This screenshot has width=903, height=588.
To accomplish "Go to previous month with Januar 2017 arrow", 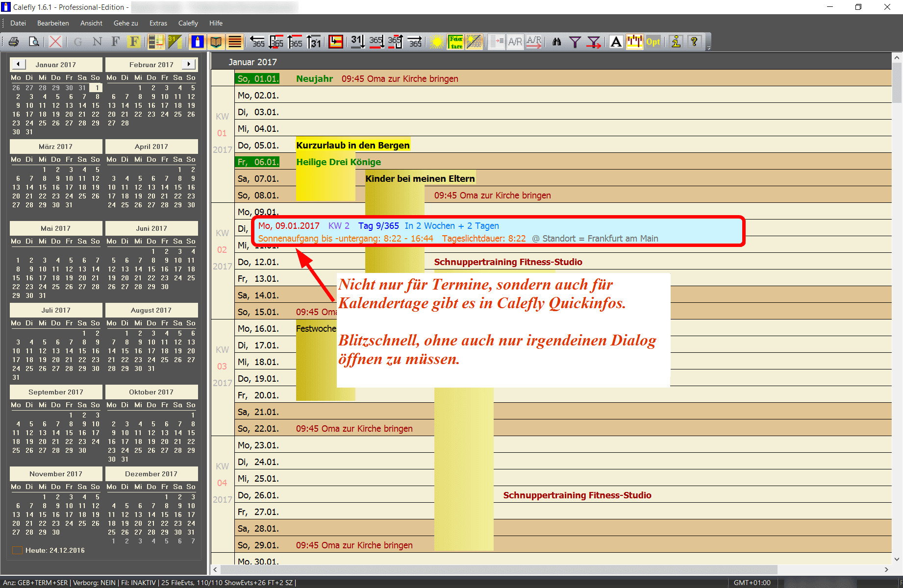I will click(19, 64).
